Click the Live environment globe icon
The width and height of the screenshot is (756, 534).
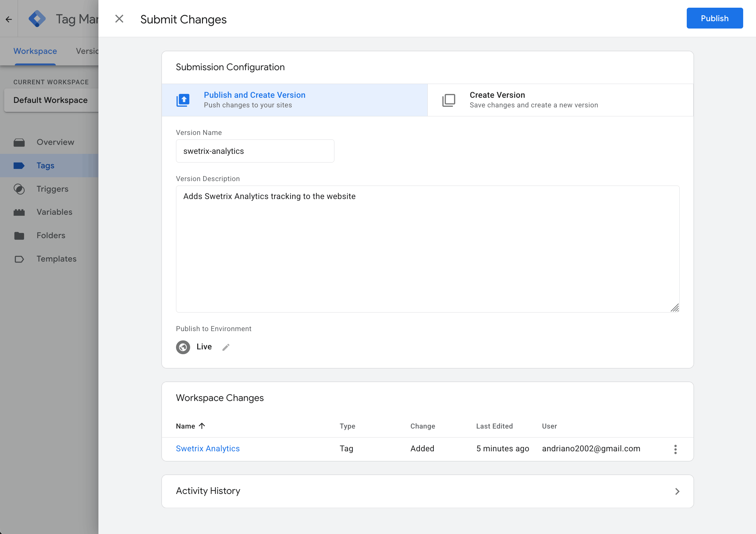[183, 347]
